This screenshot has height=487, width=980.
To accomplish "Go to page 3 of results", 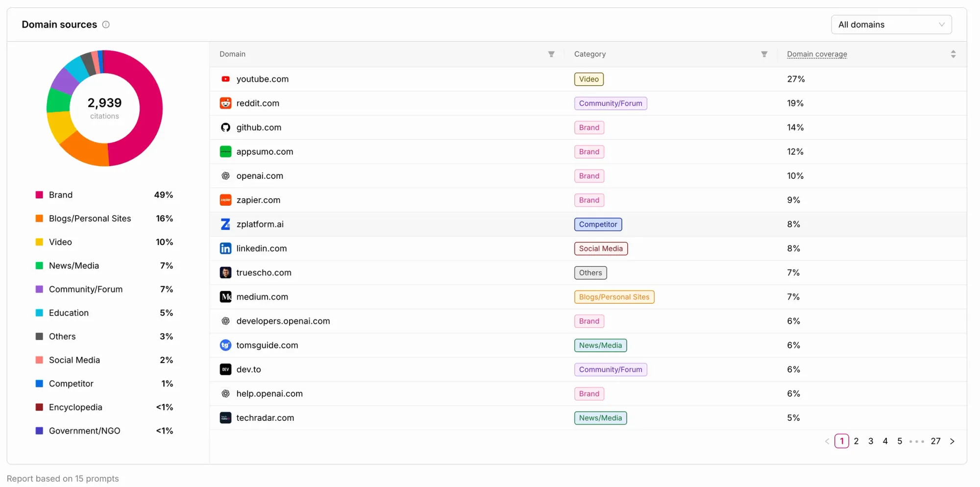I will tap(871, 441).
